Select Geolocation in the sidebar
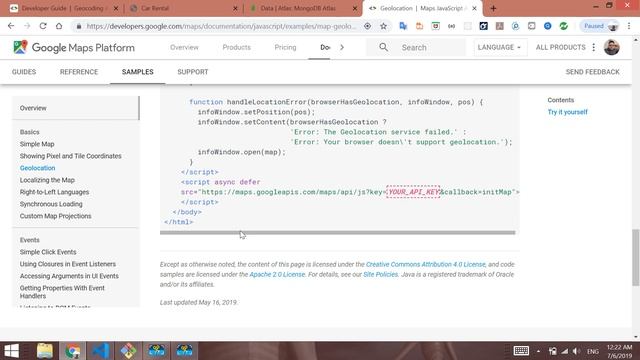Screen dimensions: 640x360 tap(37, 168)
